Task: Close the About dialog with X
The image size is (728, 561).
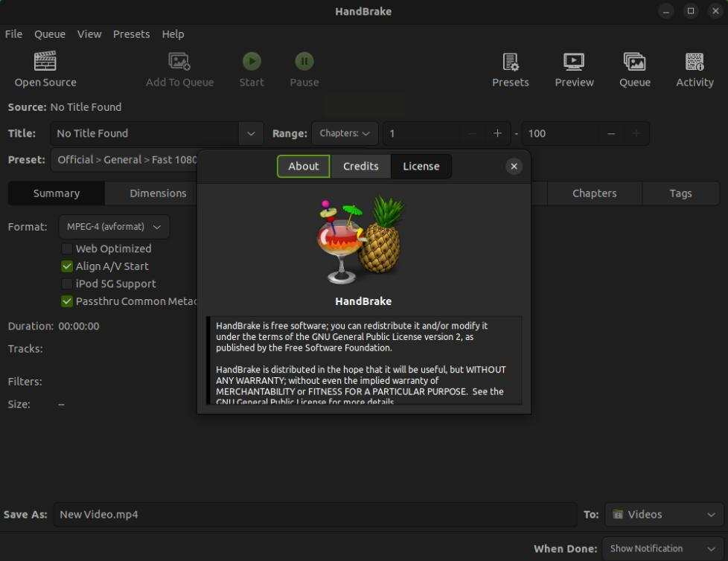Action: (514, 166)
